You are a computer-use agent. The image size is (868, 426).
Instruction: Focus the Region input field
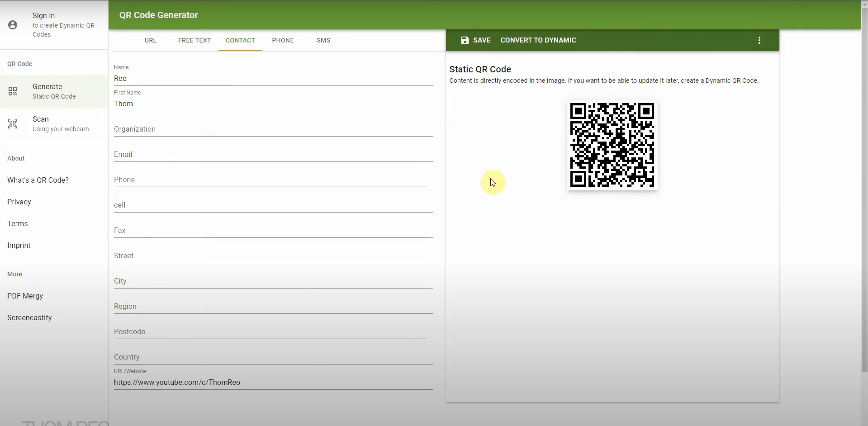[274, 306]
